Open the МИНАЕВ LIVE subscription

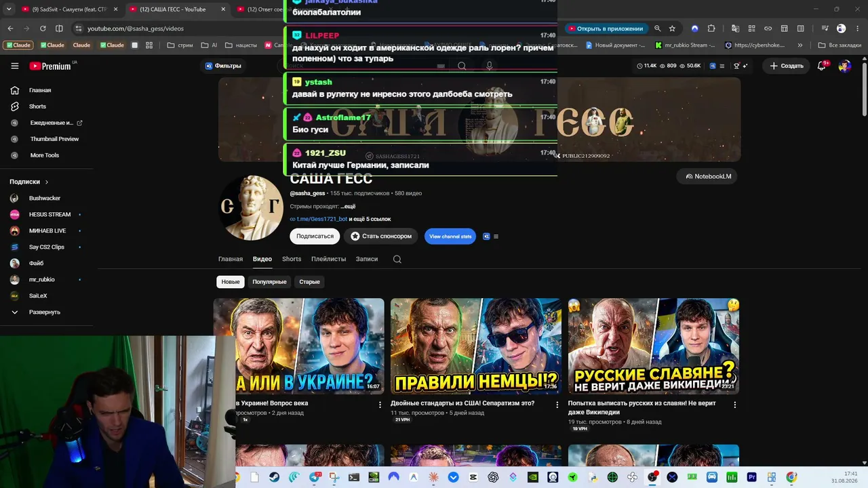click(47, 230)
